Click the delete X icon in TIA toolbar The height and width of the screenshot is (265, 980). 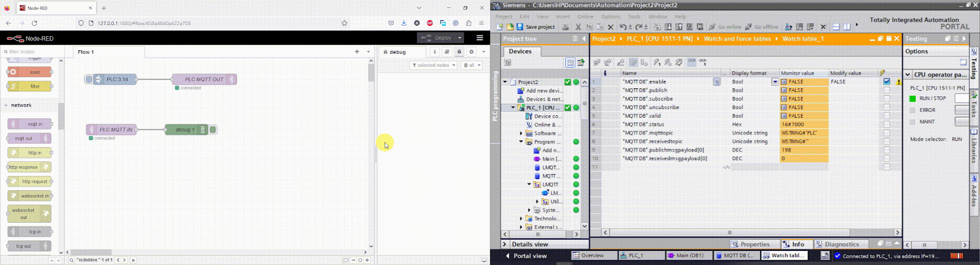pos(611,27)
